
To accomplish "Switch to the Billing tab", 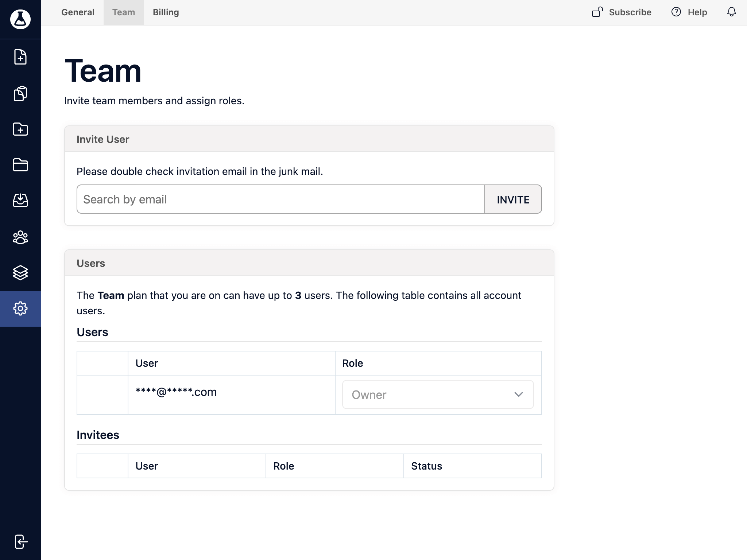I will pyautogui.click(x=165, y=12).
